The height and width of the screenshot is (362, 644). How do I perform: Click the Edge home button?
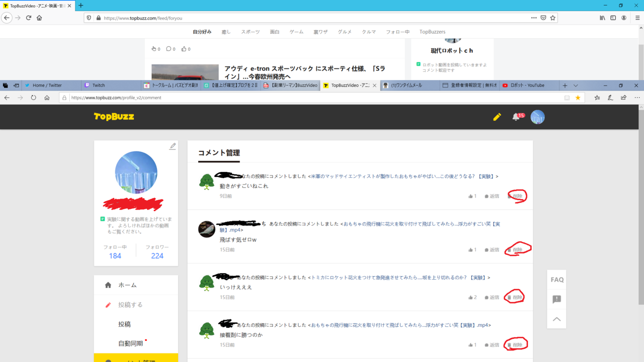47,98
